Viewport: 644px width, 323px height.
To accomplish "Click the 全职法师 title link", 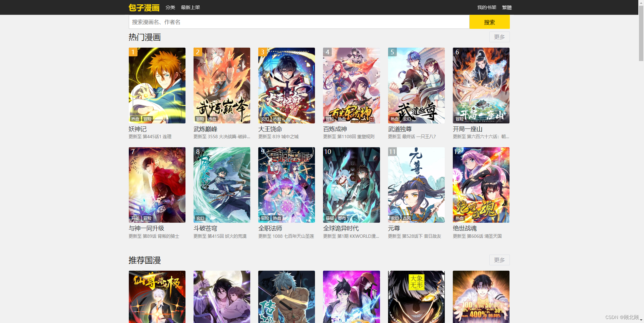I will click(270, 228).
